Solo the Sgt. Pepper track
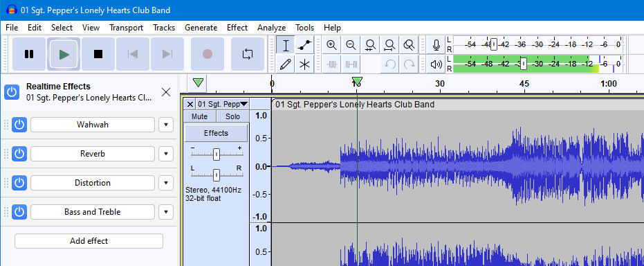 coord(232,117)
